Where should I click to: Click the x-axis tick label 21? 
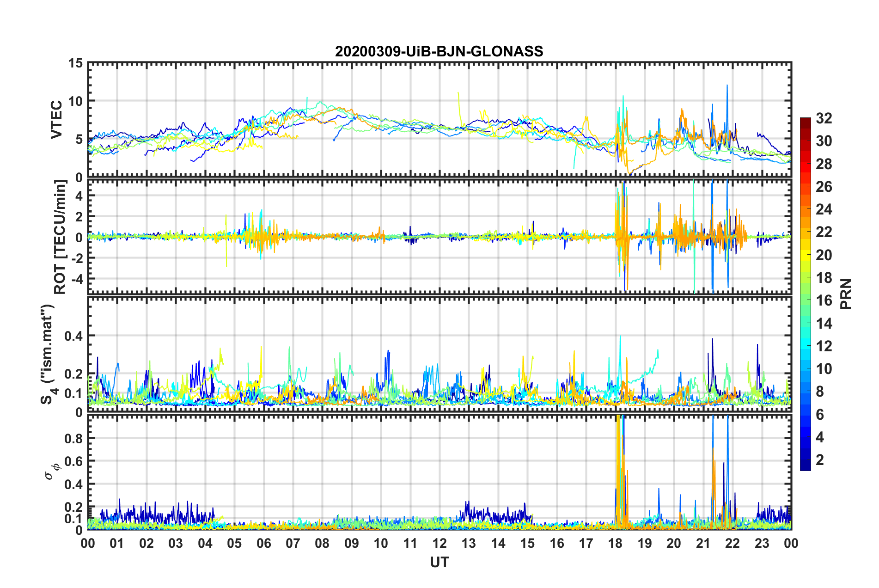point(703,543)
